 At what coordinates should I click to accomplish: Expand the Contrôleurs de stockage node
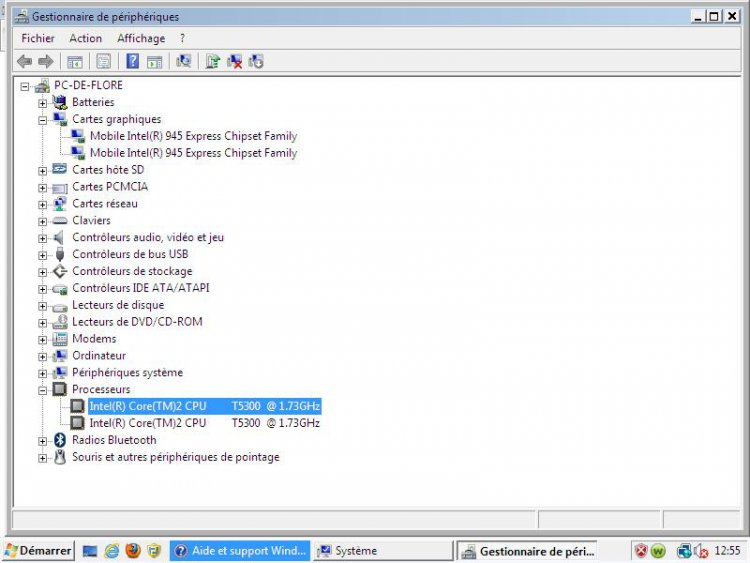point(43,272)
